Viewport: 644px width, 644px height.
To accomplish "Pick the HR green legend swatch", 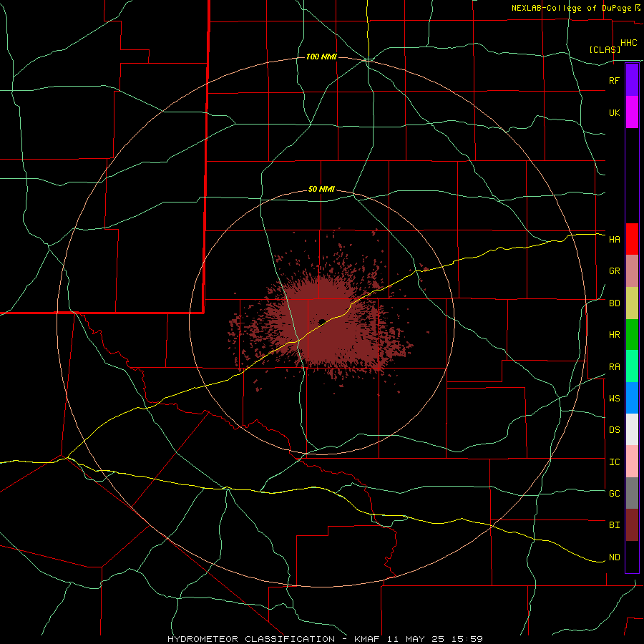I will 632,335.
